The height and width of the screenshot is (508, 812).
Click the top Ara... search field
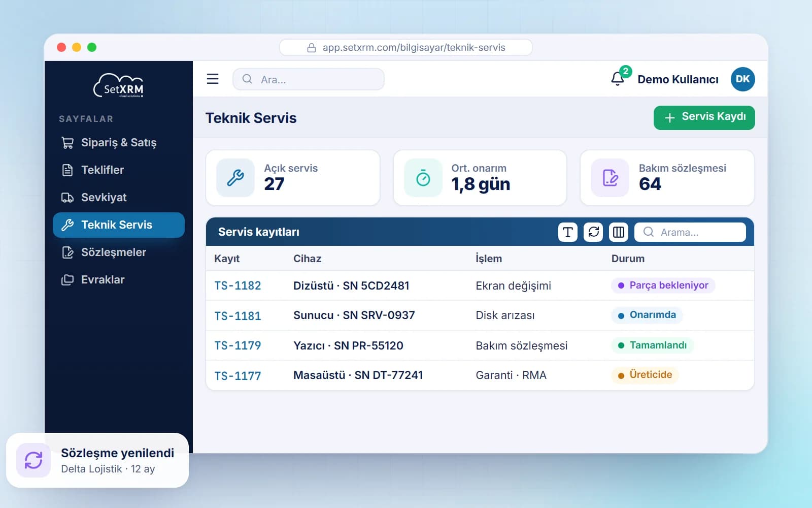[308, 79]
